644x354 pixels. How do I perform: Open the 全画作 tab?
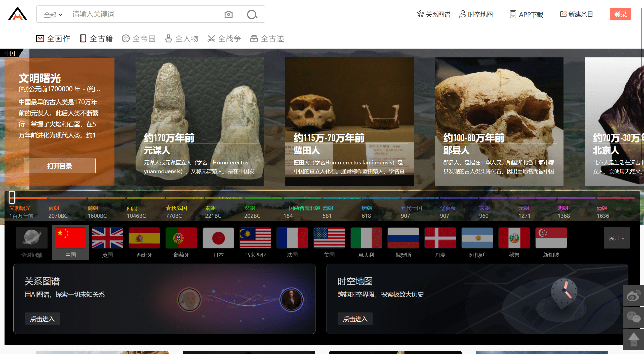click(x=53, y=39)
